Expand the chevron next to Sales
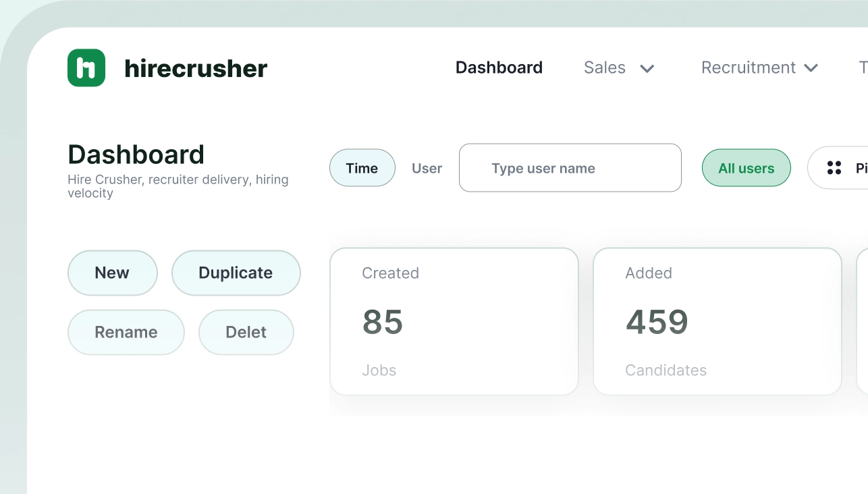This screenshot has width=868, height=494. click(647, 68)
